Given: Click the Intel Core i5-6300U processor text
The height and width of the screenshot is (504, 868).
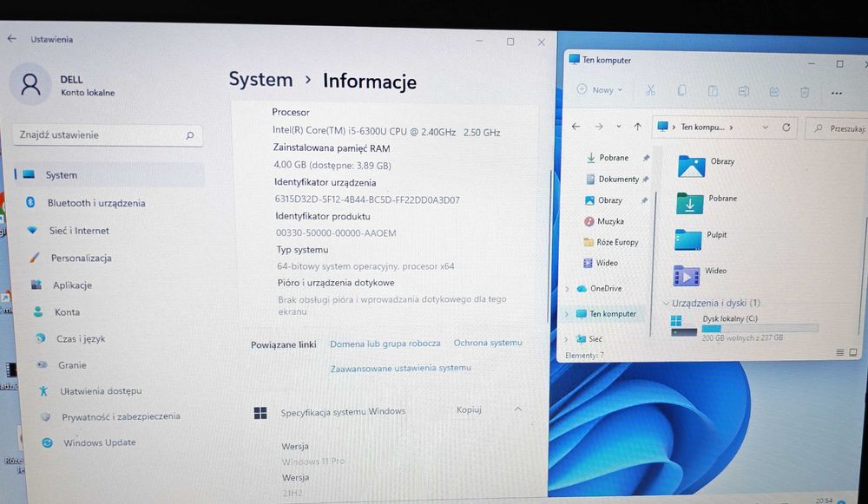Looking at the screenshot, I should point(386,132).
